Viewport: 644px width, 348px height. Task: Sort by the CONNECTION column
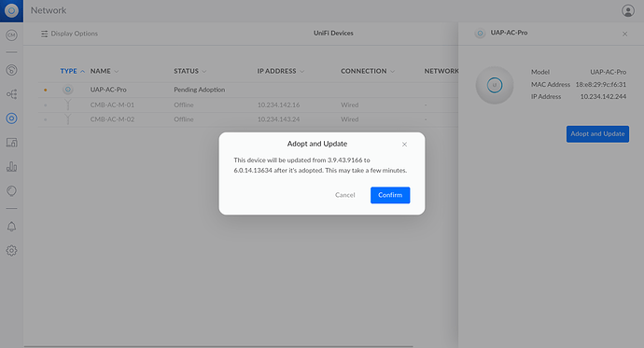(368, 72)
